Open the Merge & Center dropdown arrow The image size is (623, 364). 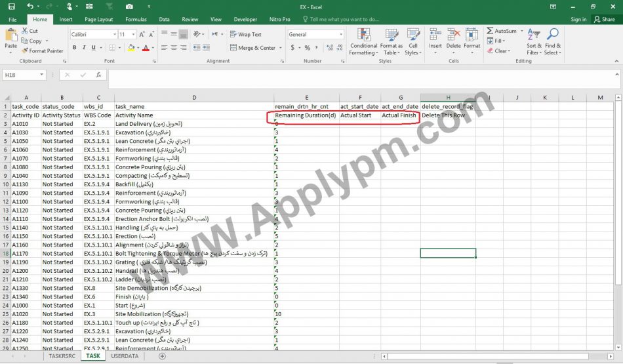tap(281, 48)
